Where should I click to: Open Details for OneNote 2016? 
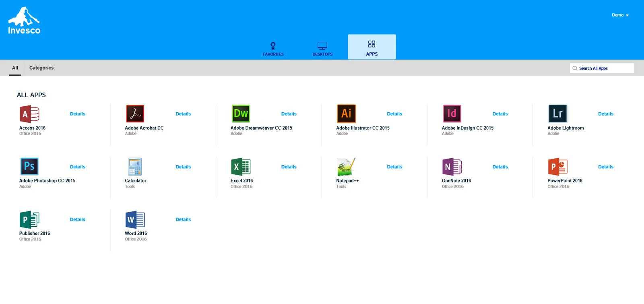coord(500,167)
